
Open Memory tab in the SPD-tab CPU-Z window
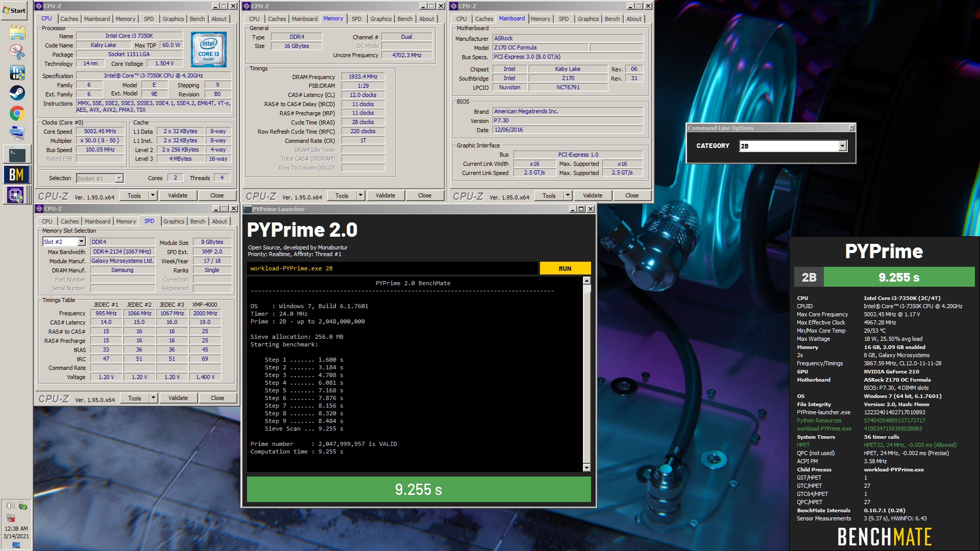[x=126, y=221]
